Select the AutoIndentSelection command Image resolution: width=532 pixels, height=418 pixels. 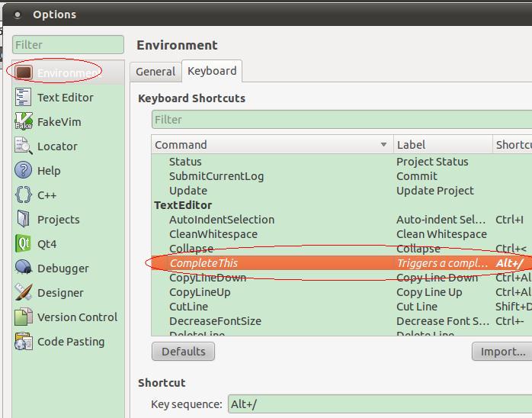[341, 220]
